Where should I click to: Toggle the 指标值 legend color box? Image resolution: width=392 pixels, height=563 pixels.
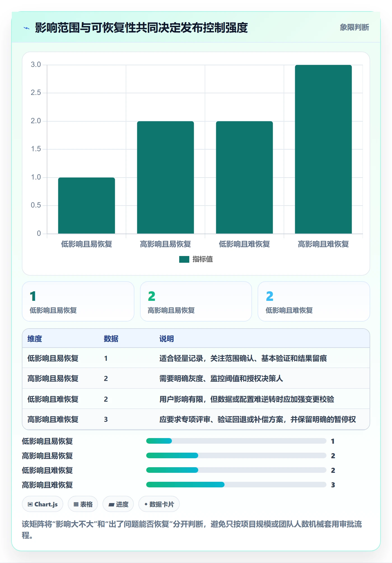click(184, 259)
